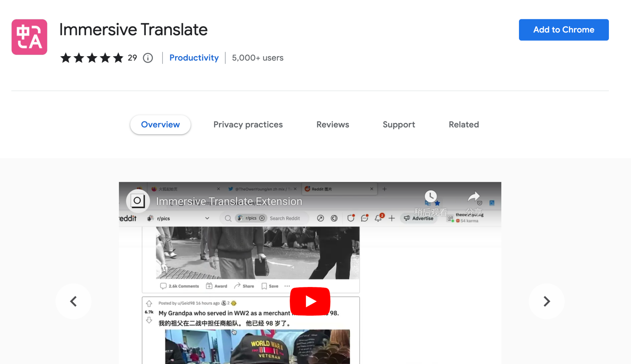Click the Award button on post

(216, 286)
